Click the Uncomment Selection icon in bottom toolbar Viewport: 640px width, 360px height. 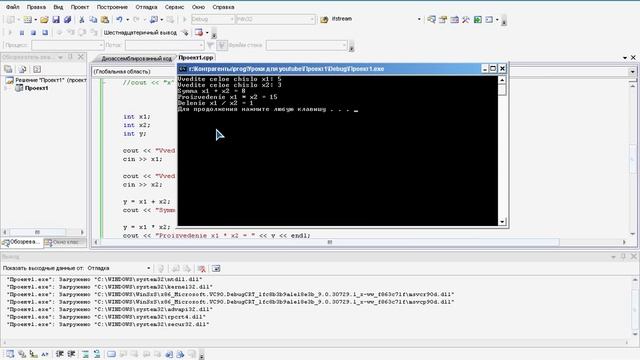coord(97,354)
